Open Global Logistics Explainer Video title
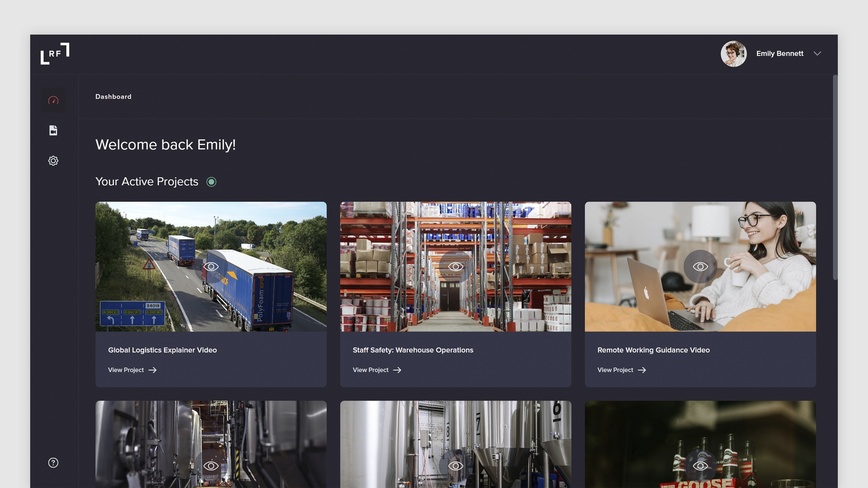 pos(162,350)
